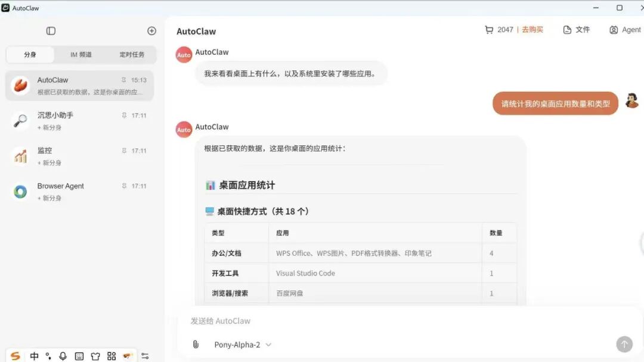
Task: Click the second AutoClaw message avatar
Action: (184, 129)
